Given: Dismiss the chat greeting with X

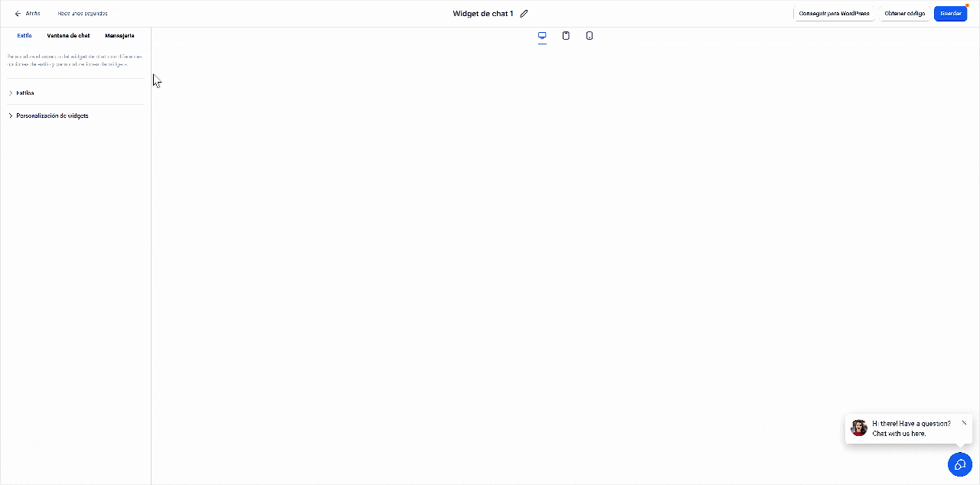Looking at the screenshot, I should pyautogui.click(x=964, y=423).
